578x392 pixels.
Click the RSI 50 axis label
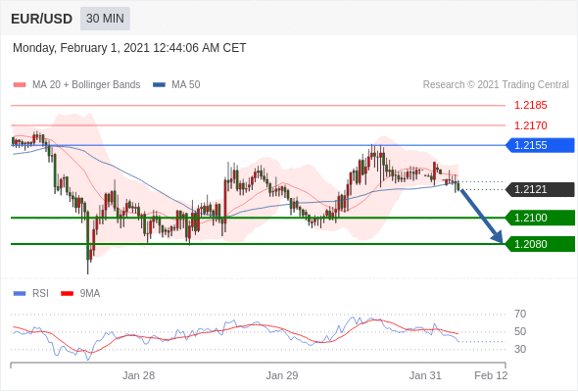[520, 331]
